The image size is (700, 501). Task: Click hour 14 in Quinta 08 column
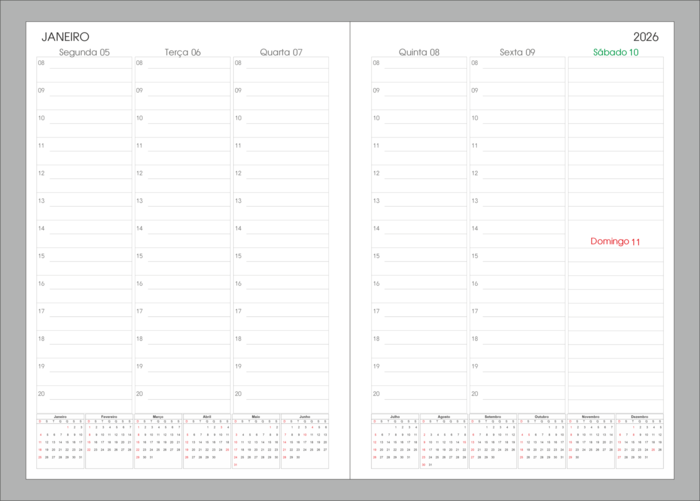pos(376,228)
